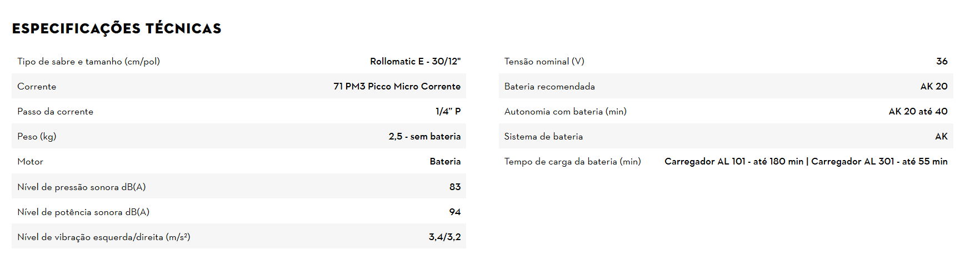Select the 1/4" P chain pitch value

tap(448, 111)
